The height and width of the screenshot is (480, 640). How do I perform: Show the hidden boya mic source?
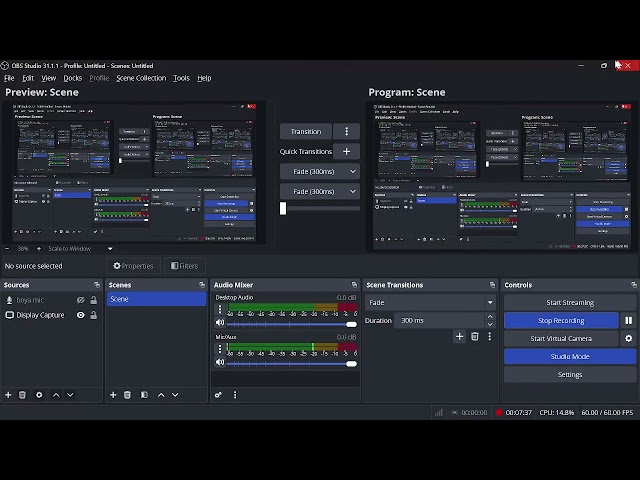point(81,300)
